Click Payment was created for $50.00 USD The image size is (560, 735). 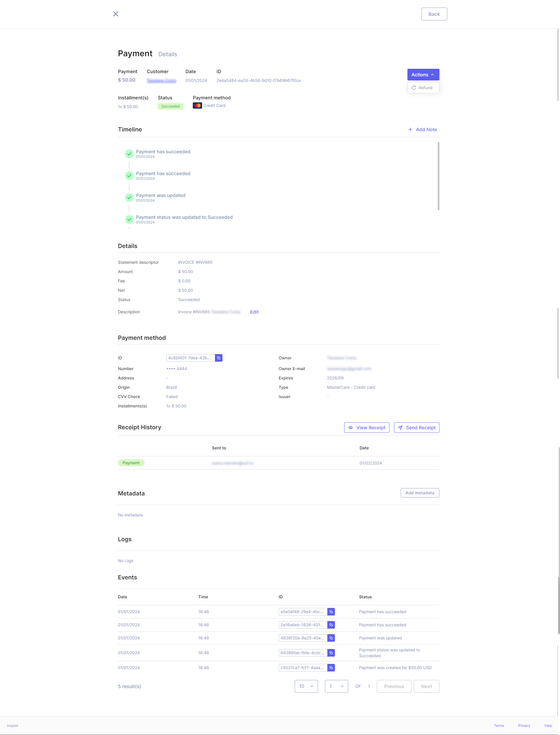[395, 668]
